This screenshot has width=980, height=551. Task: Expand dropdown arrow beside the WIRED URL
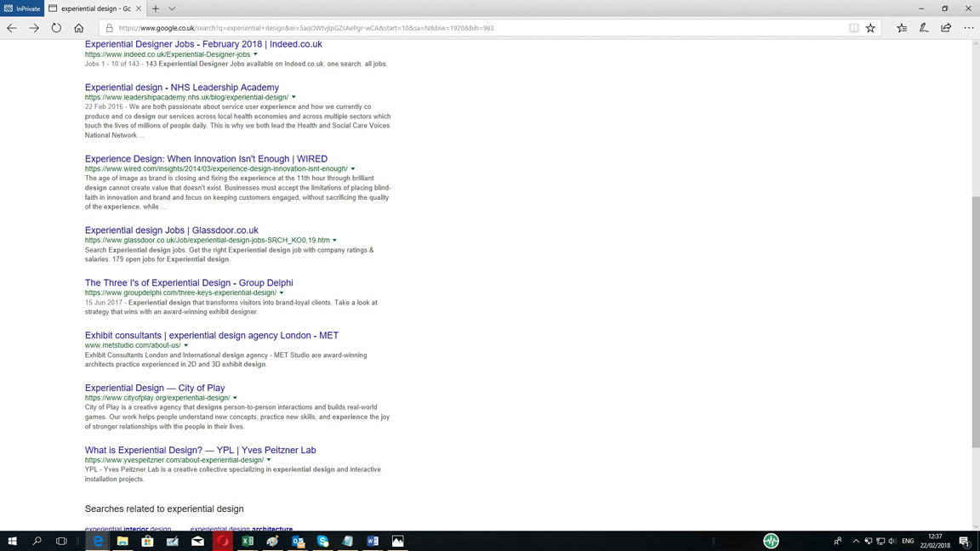tap(353, 169)
